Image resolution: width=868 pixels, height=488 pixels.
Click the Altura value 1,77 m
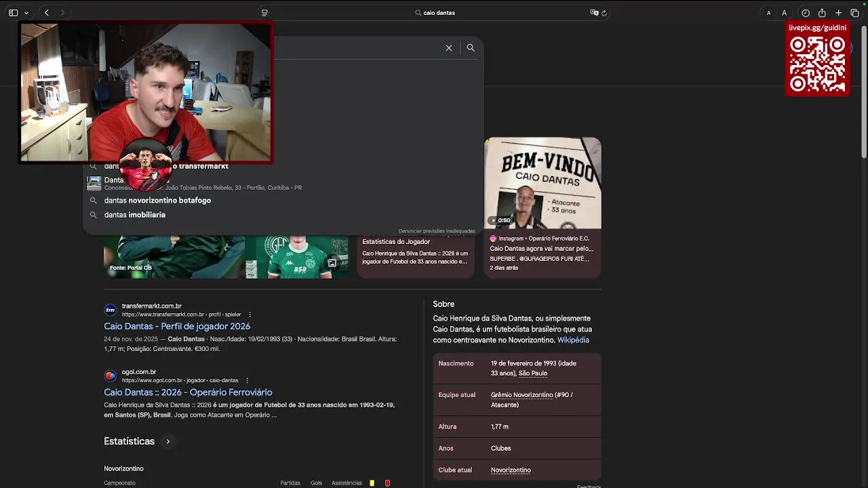coord(500,427)
